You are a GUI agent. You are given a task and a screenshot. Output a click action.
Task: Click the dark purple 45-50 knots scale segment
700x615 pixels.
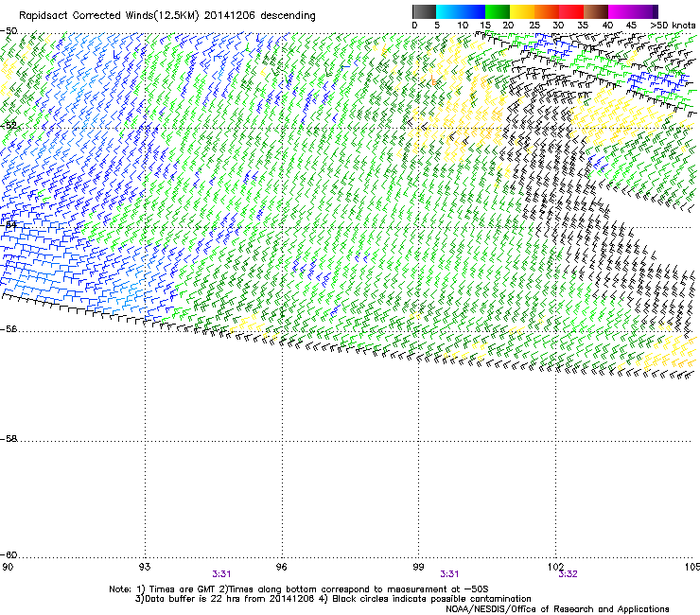[645, 11]
